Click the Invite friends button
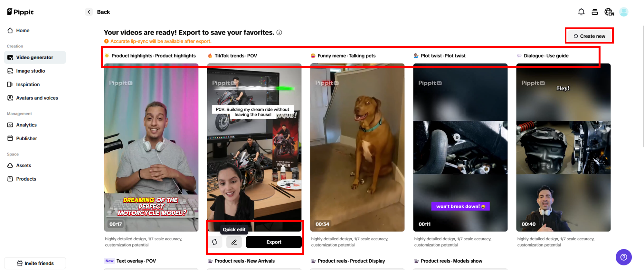 coord(35,263)
